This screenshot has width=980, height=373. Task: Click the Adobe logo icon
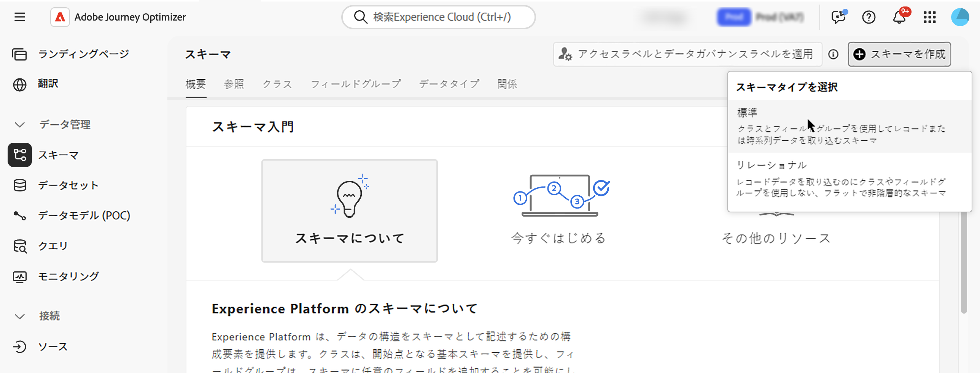[x=60, y=17]
